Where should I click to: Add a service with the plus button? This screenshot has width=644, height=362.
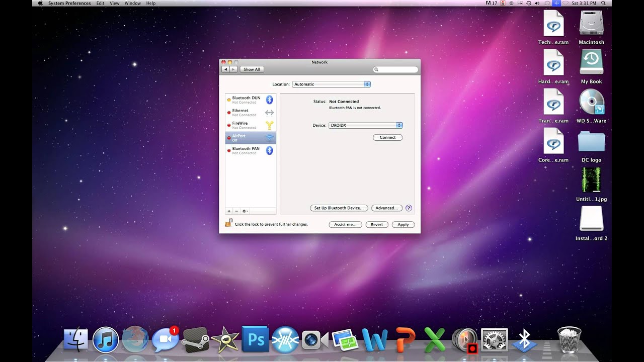point(229,211)
